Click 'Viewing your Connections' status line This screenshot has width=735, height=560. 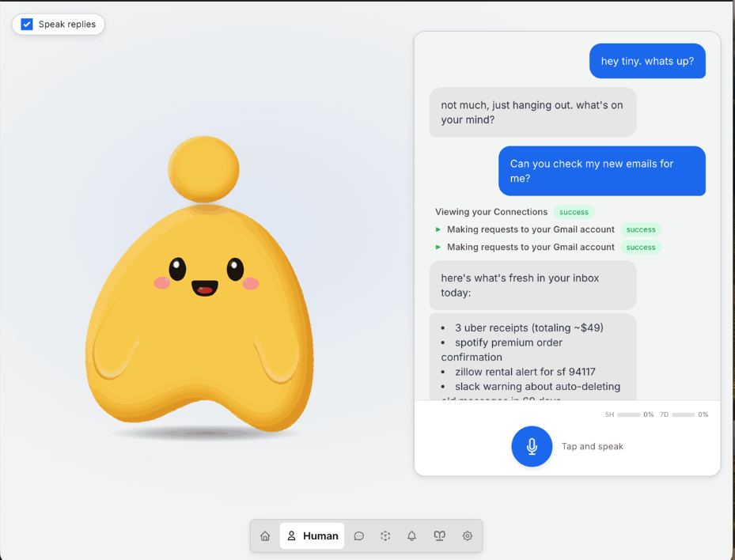click(491, 212)
